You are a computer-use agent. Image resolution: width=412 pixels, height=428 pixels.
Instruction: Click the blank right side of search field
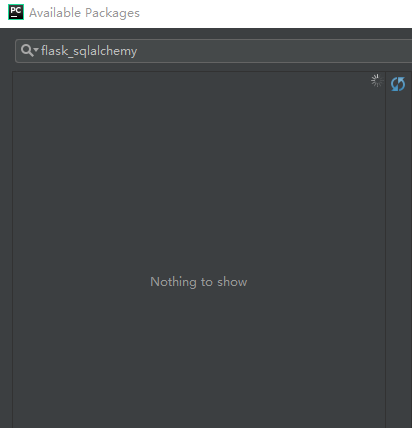(x=275, y=51)
